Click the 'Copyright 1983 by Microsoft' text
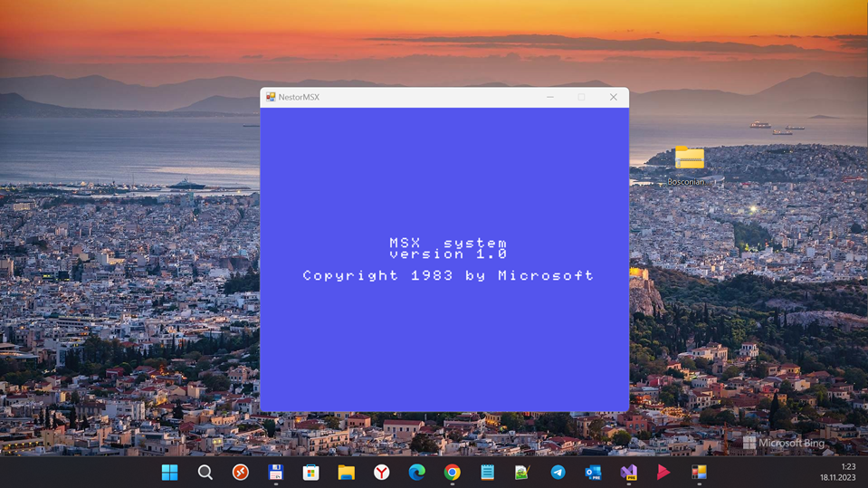Viewport: 868px width, 488px height. (x=448, y=275)
